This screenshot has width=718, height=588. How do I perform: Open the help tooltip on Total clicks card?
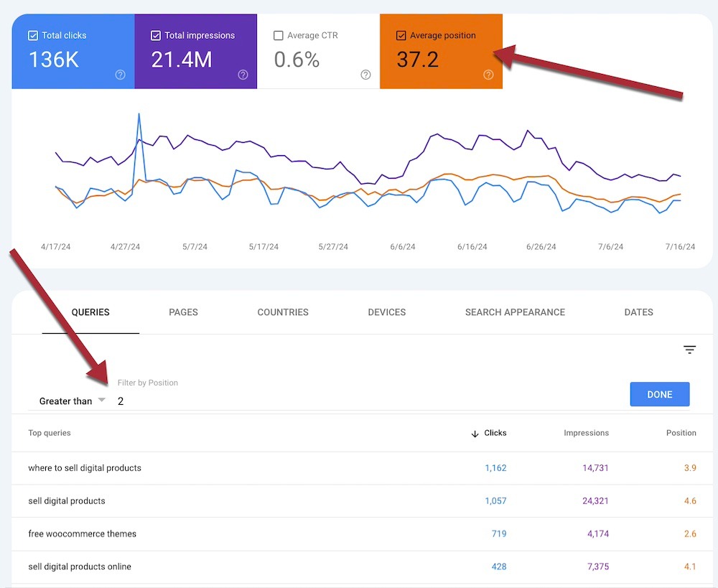coord(120,74)
